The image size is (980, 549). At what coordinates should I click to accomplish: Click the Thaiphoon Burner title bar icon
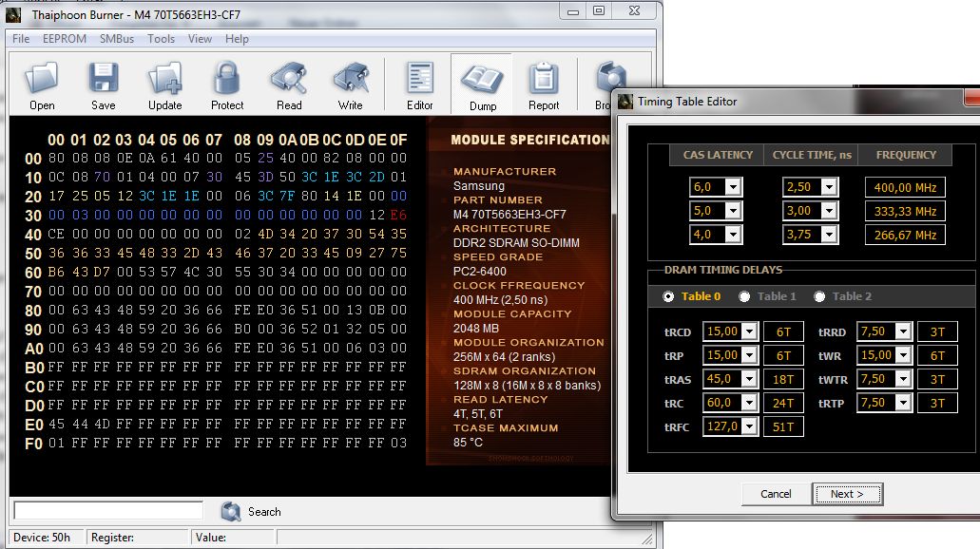[x=13, y=14]
